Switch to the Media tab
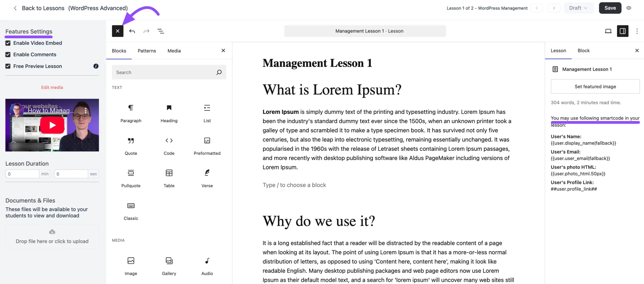This screenshot has height=284, width=644. pyautogui.click(x=174, y=51)
